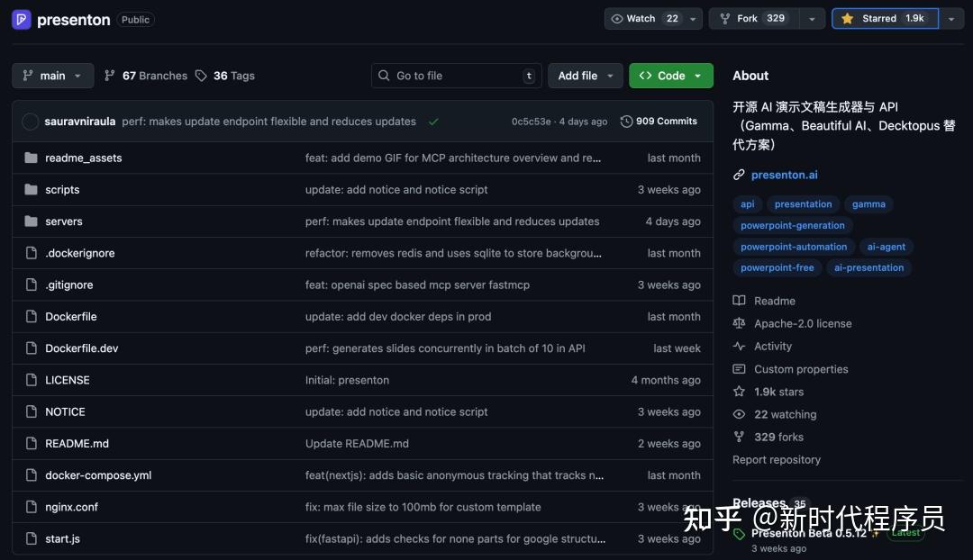Click the scripts folder icon

click(x=31, y=189)
